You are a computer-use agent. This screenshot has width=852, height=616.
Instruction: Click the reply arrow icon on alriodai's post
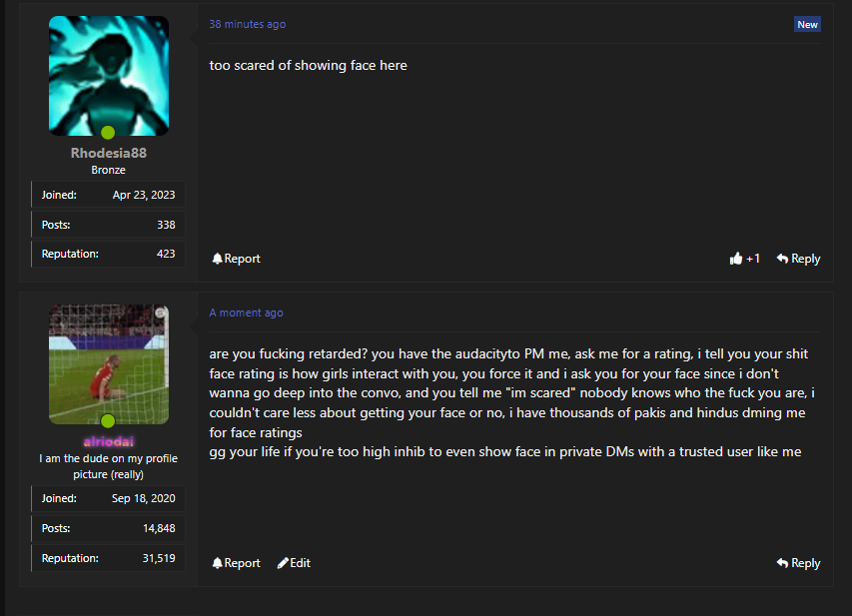[782, 563]
